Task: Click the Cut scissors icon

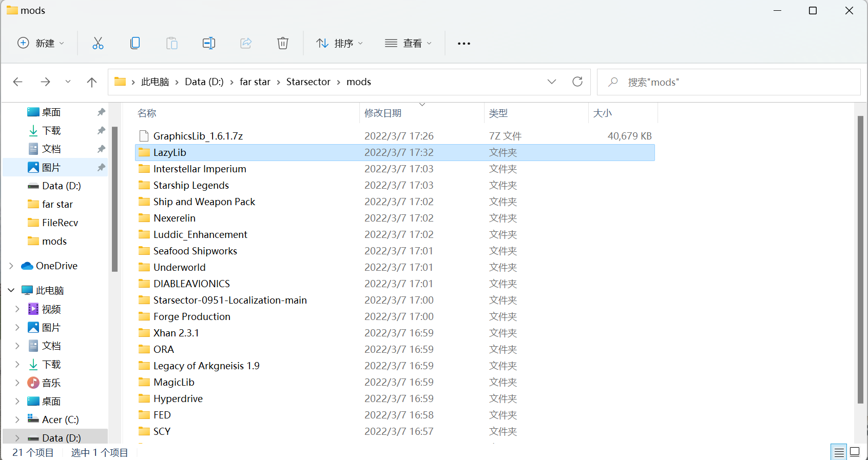Action: click(98, 43)
